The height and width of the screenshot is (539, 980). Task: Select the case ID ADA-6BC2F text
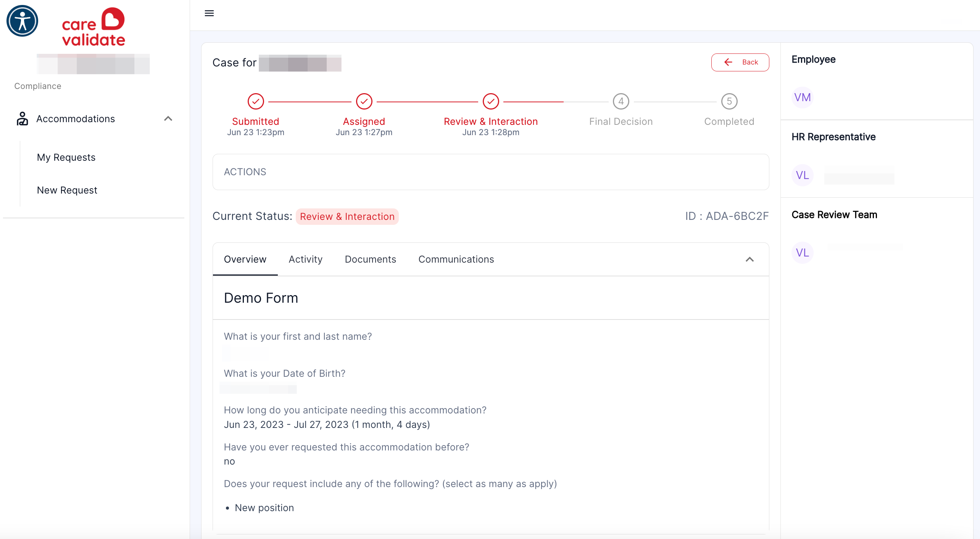tap(727, 216)
